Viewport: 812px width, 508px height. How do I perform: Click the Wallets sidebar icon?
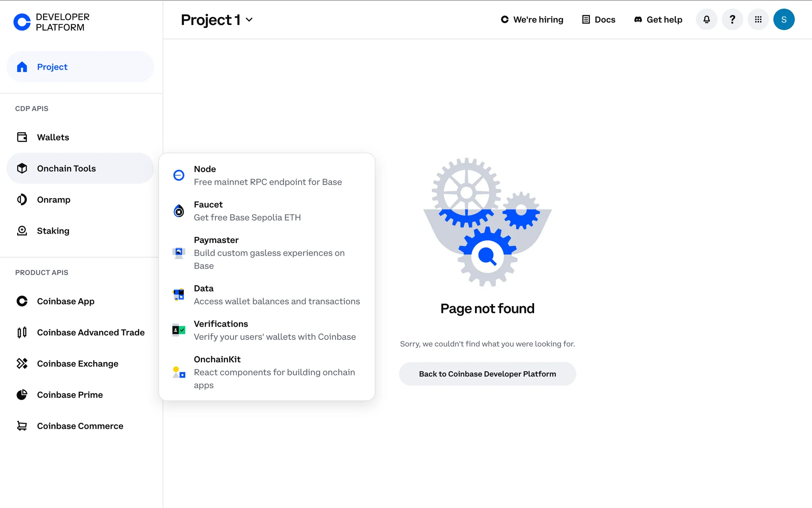coord(22,137)
